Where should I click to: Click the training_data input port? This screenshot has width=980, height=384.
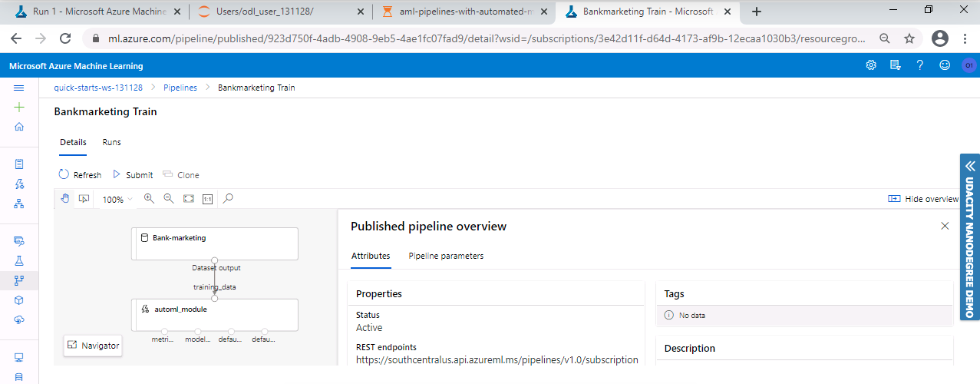point(215,298)
